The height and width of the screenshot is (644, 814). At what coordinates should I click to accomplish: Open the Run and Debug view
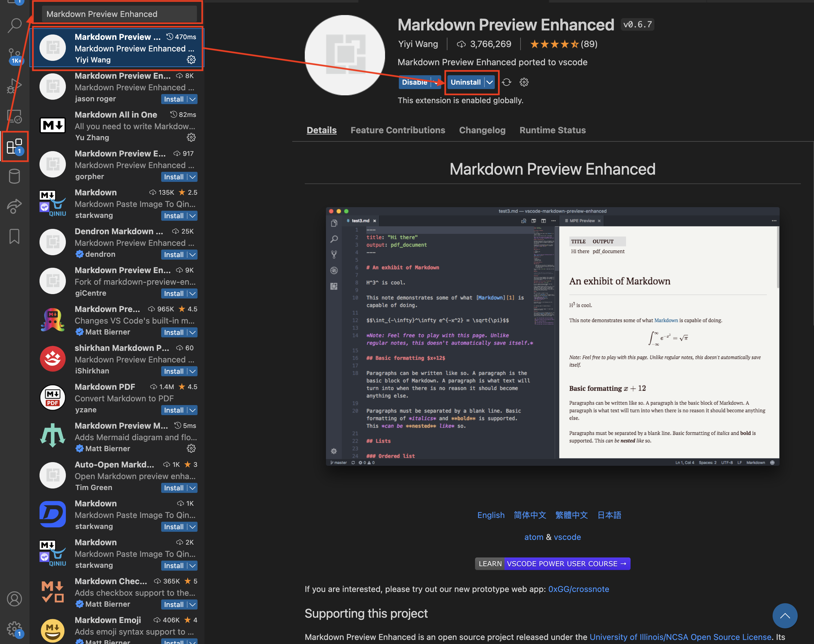tap(15, 86)
